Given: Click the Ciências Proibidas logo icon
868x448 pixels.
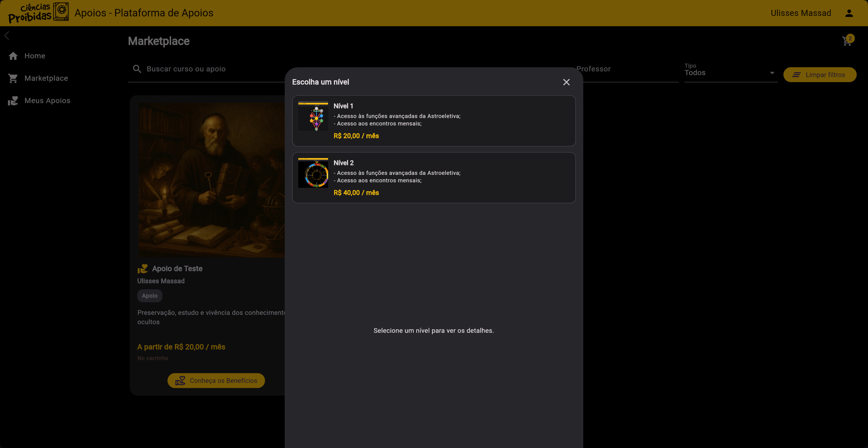Looking at the screenshot, I should [61, 11].
